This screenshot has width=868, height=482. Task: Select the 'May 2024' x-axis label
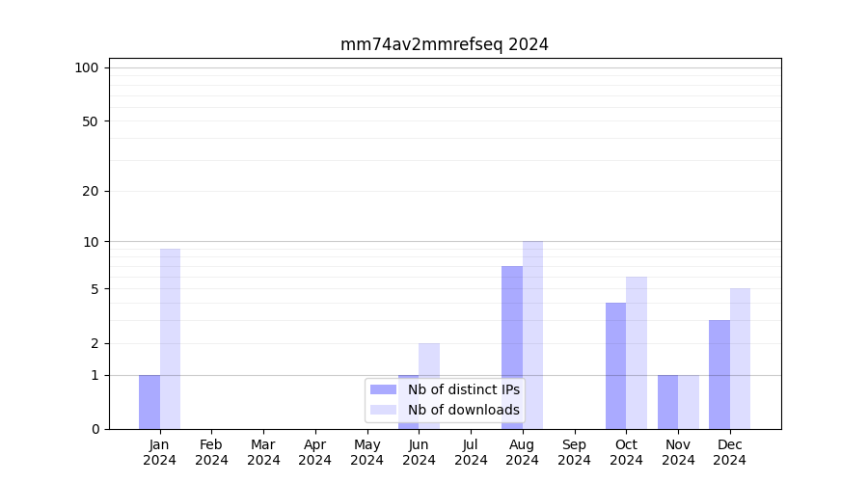366,452
